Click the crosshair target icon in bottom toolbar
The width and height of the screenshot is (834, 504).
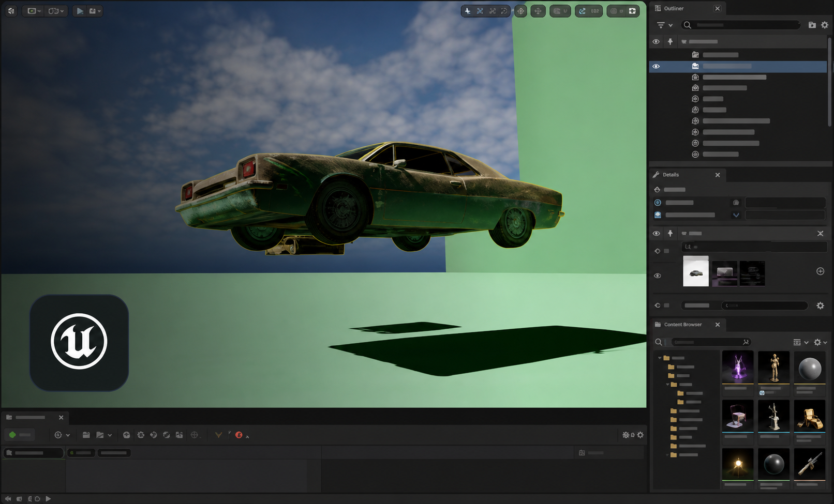(x=195, y=435)
